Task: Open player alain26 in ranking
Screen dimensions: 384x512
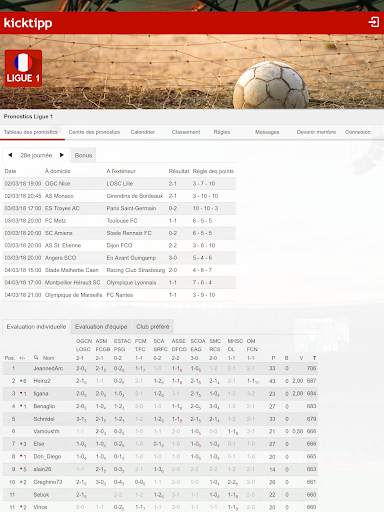Action: (x=42, y=469)
